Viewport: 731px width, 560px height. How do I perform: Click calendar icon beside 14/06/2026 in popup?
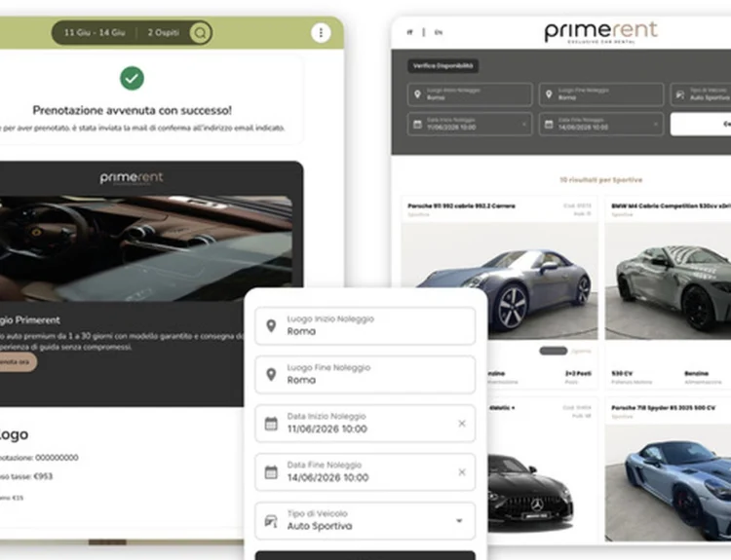(271, 472)
